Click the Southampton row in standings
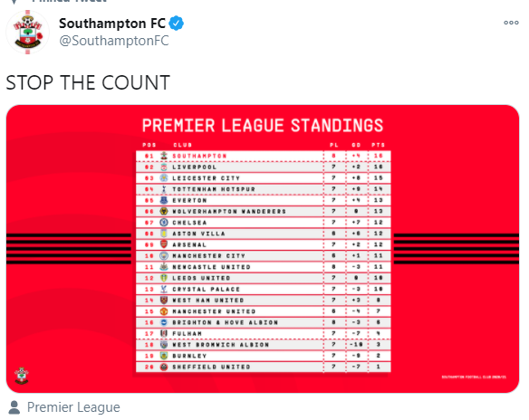This screenshot has height=420, width=529. click(264, 156)
